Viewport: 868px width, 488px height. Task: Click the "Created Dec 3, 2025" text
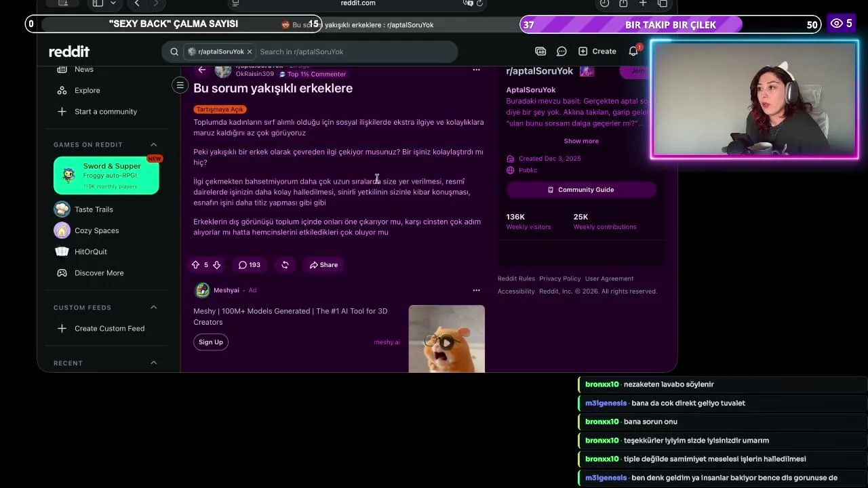(x=549, y=159)
